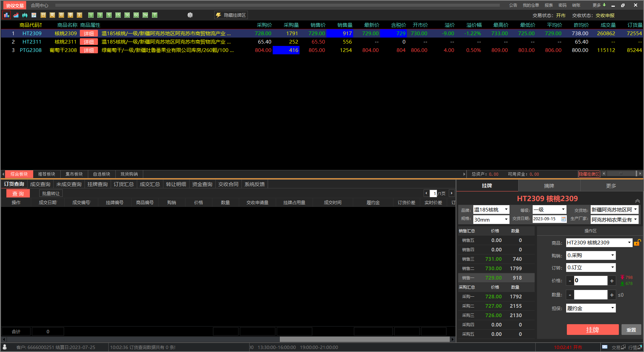The width and height of the screenshot is (644, 352).
Task: Decrease quantity with minus stepper
Action: tap(570, 295)
